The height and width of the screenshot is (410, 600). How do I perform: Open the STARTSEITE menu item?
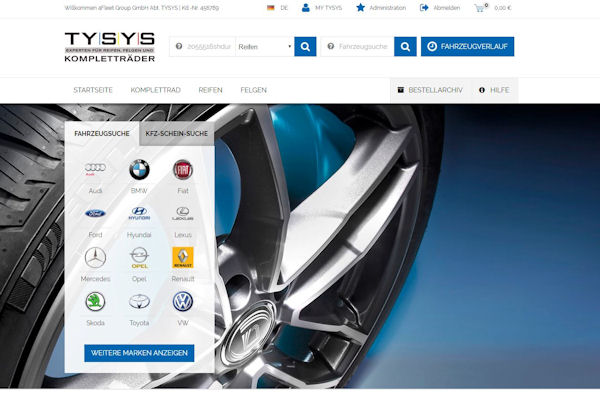[93, 90]
